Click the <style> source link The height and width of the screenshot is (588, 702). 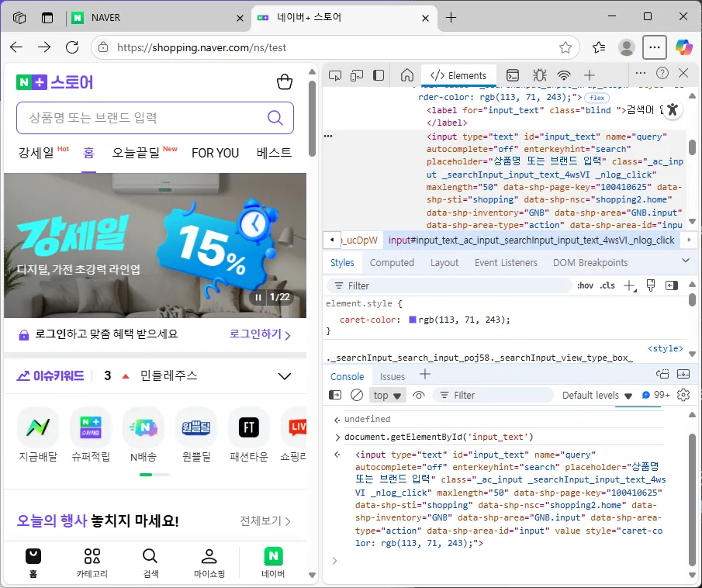point(666,348)
